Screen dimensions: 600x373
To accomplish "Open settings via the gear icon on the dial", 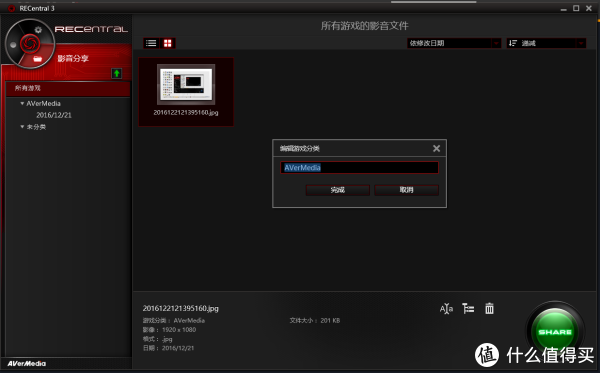I will click(x=38, y=30).
